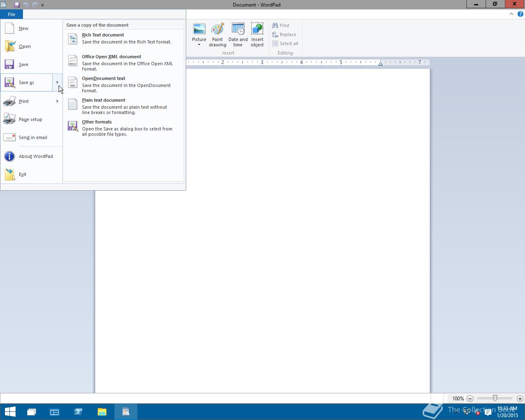The image size is (525, 420).
Task: Expand the Save as submenu arrow
Action: (57, 82)
